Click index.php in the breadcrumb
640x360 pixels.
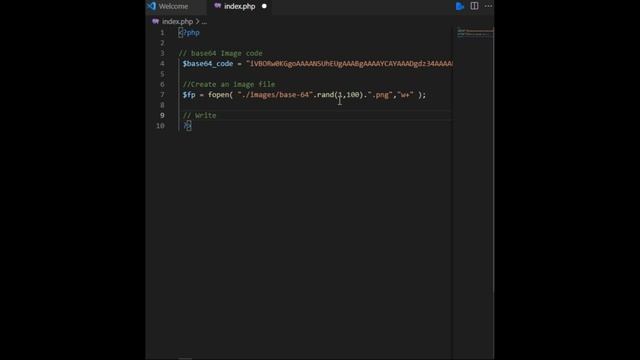click(177, 22)
